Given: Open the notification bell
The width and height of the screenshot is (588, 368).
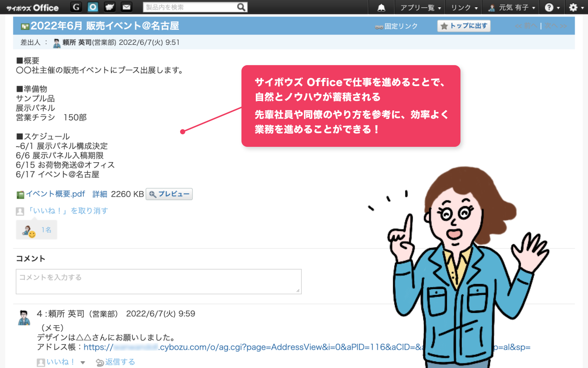Looking at the screenshot, I should 381,8.
